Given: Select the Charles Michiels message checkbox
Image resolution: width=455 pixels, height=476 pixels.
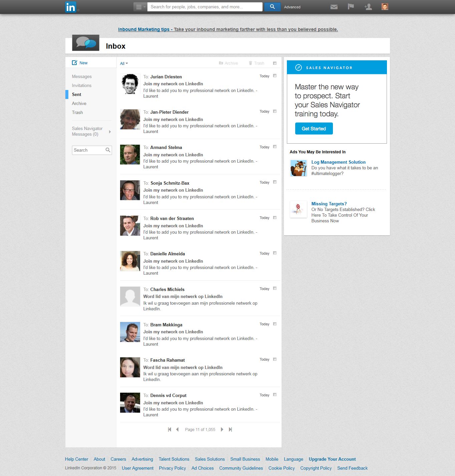Looking at the screenshot, I should (275, 289).
